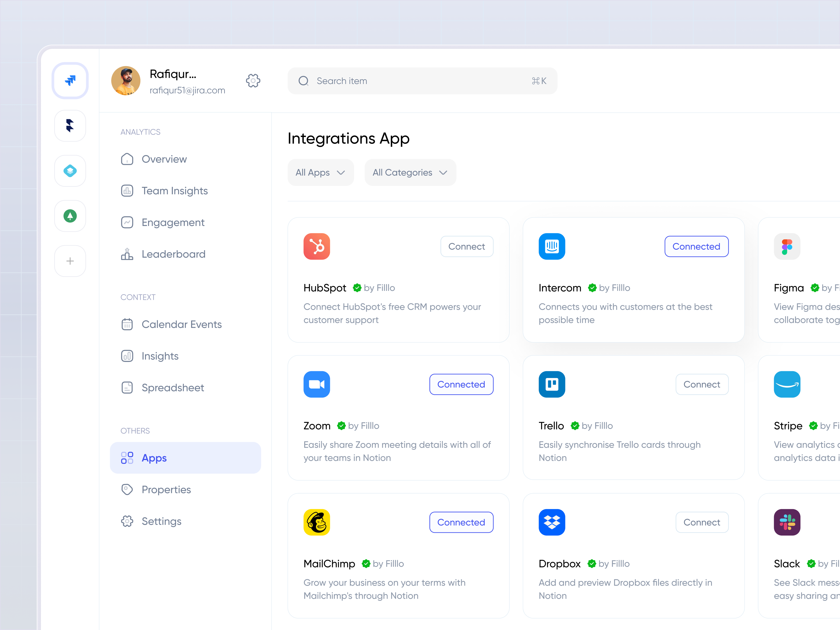The height and width of the screenshot is (630, 840).
Task: Toggle Zoom's Connected status
Action: 461,384
